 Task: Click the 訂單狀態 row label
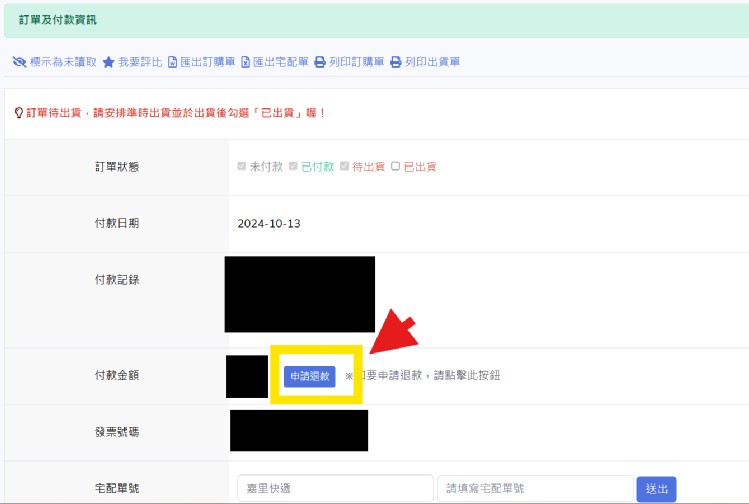pos(117,167)
